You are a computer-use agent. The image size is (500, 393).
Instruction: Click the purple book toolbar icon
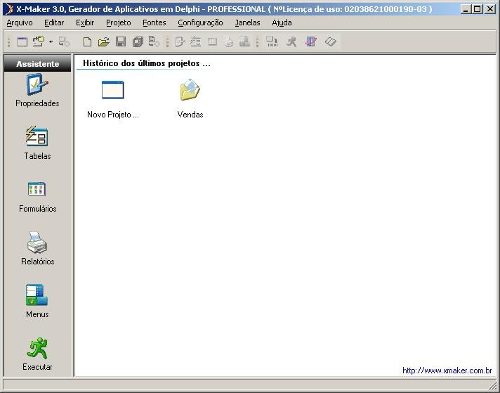311,42
